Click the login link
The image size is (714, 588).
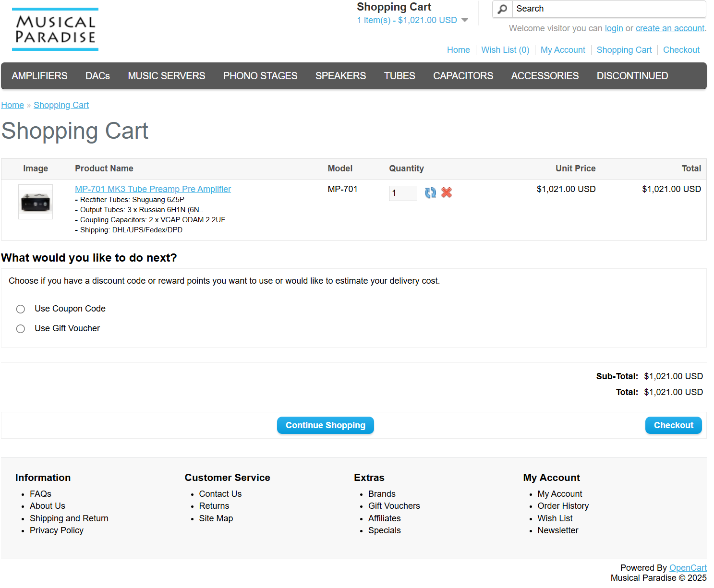tap(614, 28)
